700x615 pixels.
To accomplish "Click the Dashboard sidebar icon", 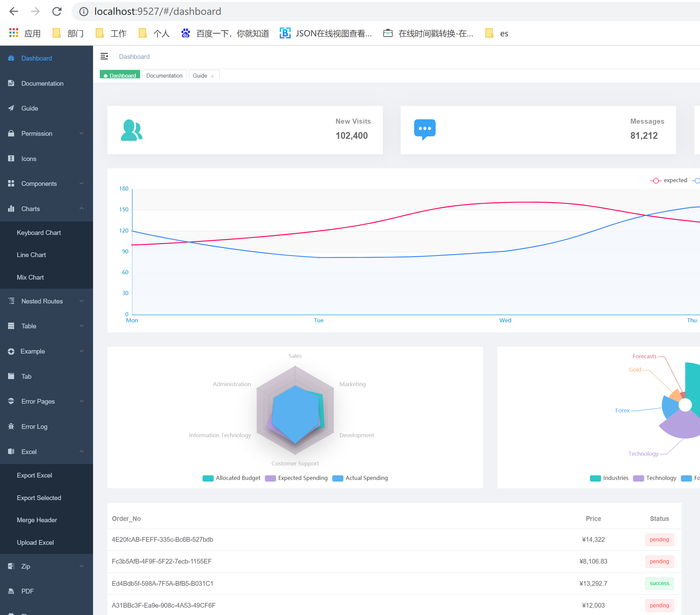I will pos(11,58).
